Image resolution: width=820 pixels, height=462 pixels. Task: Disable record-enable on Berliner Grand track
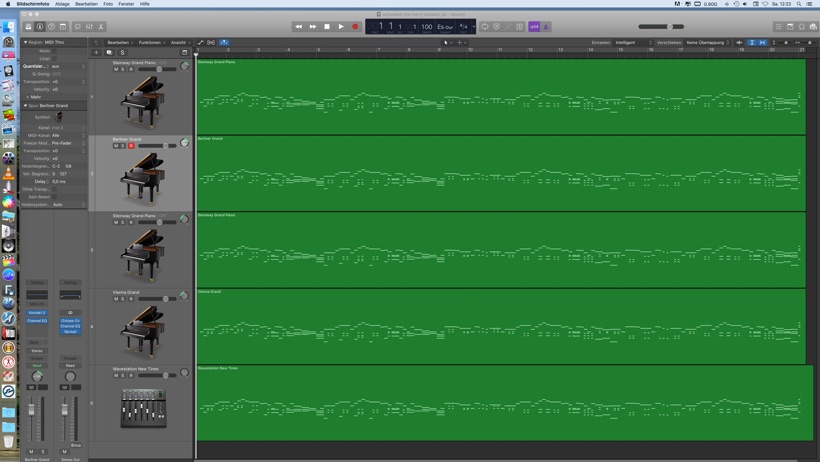131,146
